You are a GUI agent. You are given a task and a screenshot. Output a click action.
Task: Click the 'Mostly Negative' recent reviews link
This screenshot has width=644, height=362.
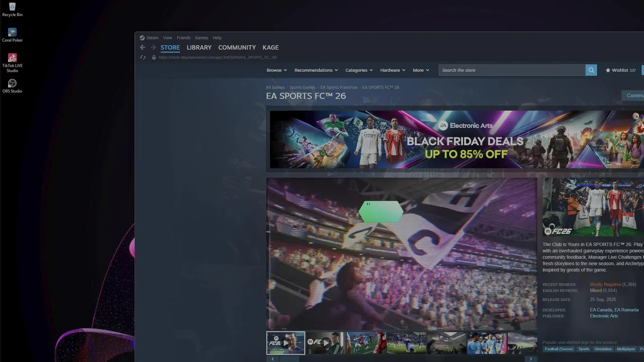605,285
